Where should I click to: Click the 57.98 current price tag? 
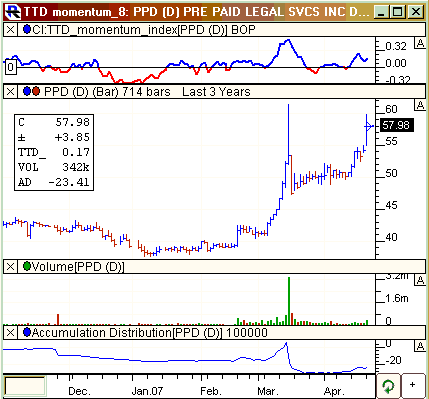396,125
